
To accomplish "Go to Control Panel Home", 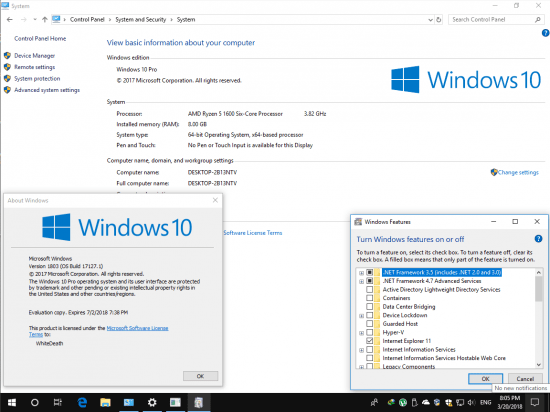I will tap(40, 39).
